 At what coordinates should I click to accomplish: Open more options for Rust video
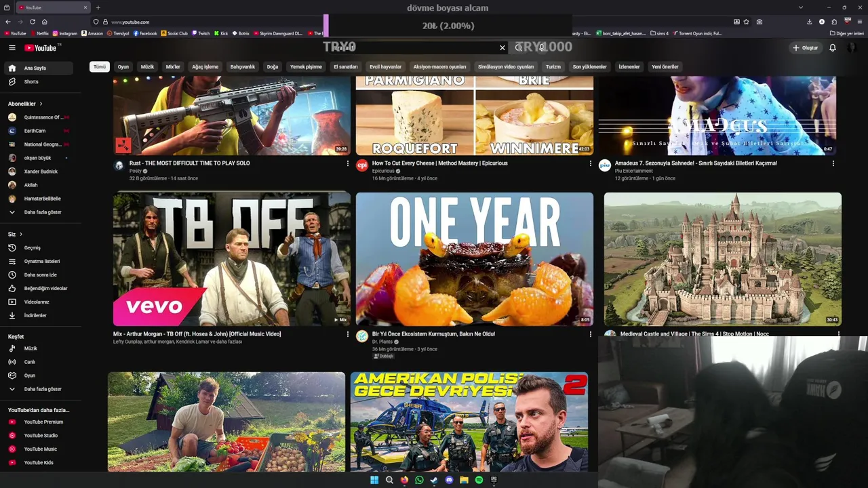[348, 163]
